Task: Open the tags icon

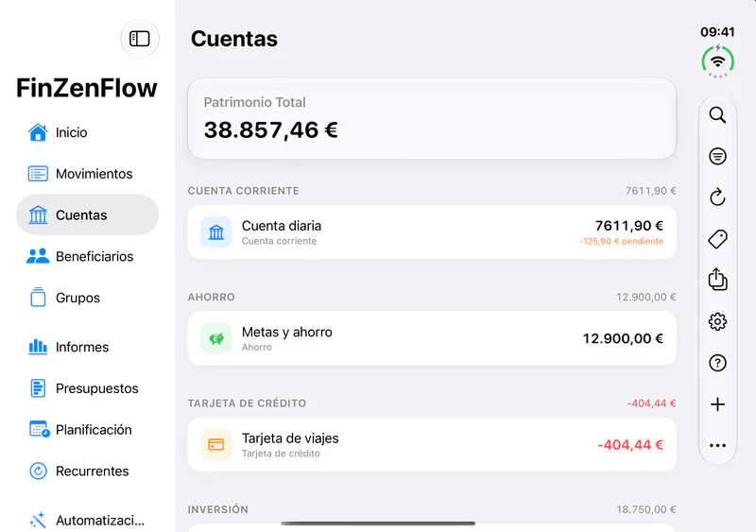Action: point(717,239)
